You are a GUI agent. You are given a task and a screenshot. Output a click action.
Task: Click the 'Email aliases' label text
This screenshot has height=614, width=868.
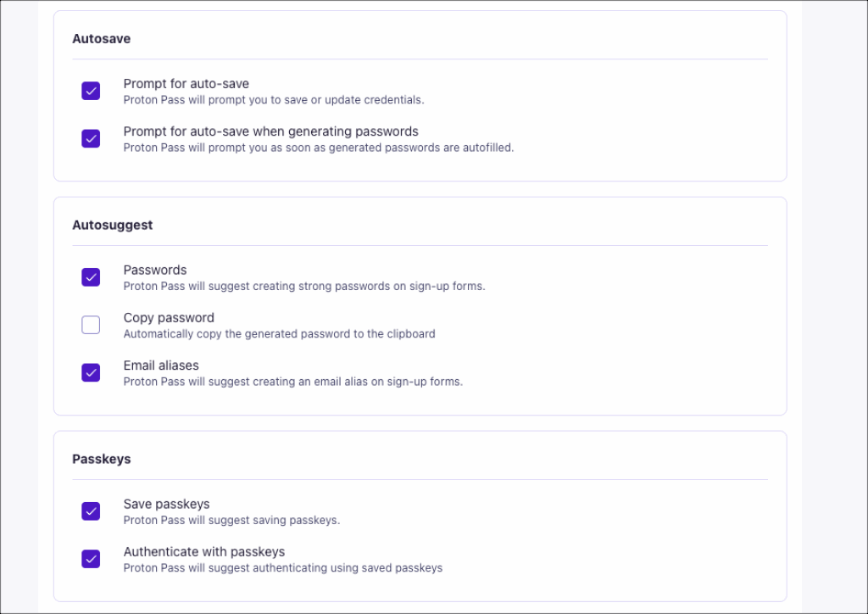(x=161, y=366)
